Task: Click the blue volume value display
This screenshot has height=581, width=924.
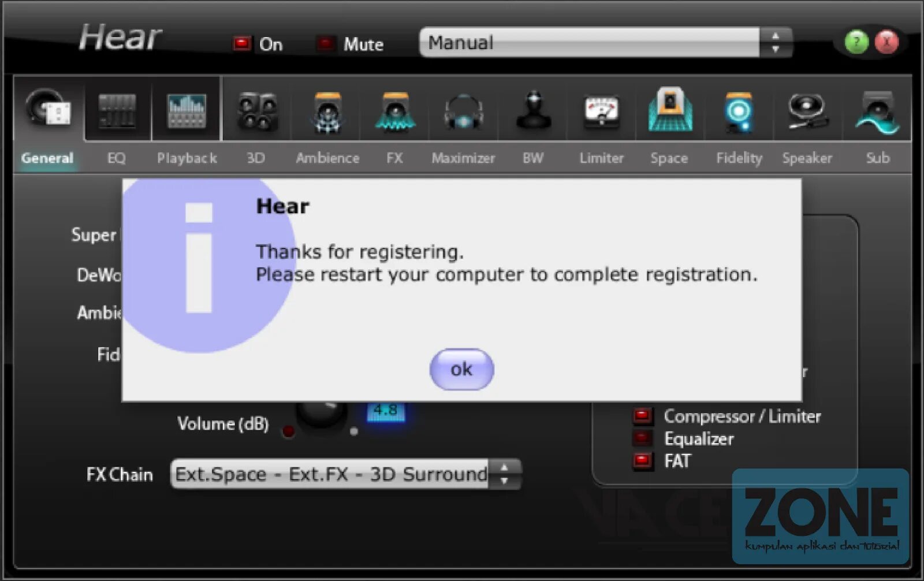Action: click(x=386, y=411)
